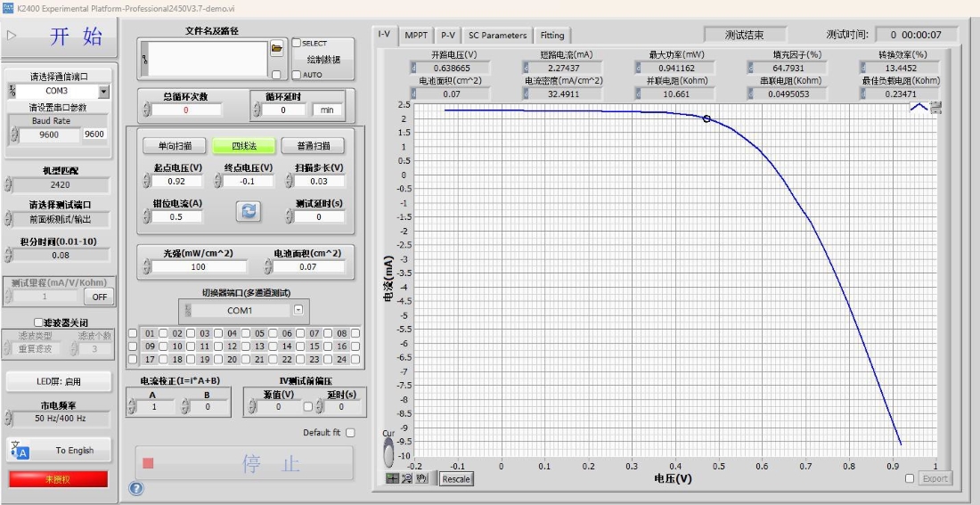Open the SC Parameters tab
Screen dimensions: 980x505
click(497, 36)
